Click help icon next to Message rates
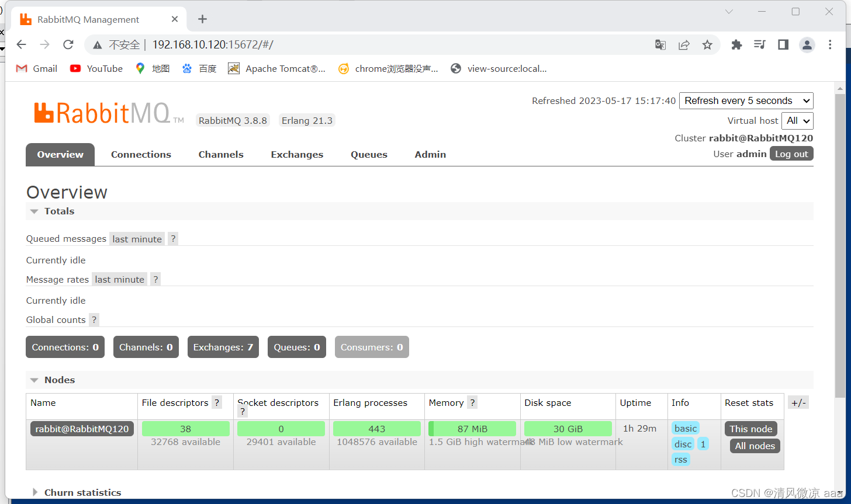The image size is (851, 504). click(155, 279)
